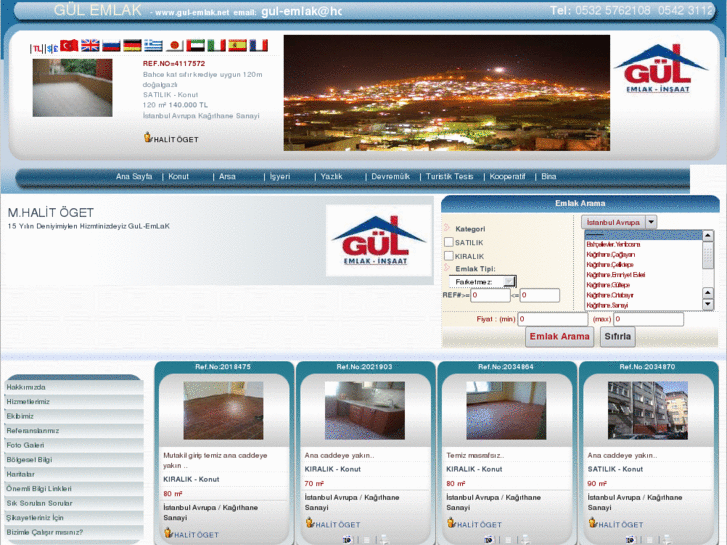This screenshot has height=545, width=727.
Task: Click the www.gul-emlak.net header link
Action: [192, 13]
